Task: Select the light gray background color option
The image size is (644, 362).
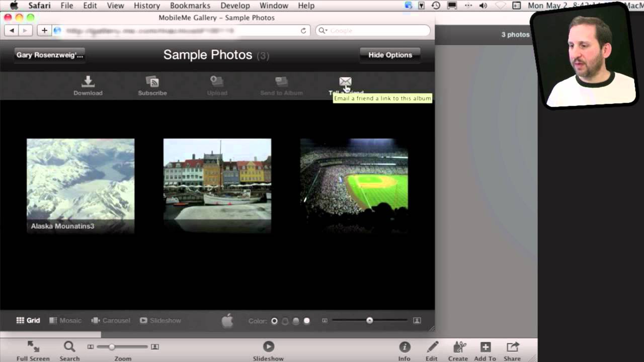Action: (x=296, y=321)
